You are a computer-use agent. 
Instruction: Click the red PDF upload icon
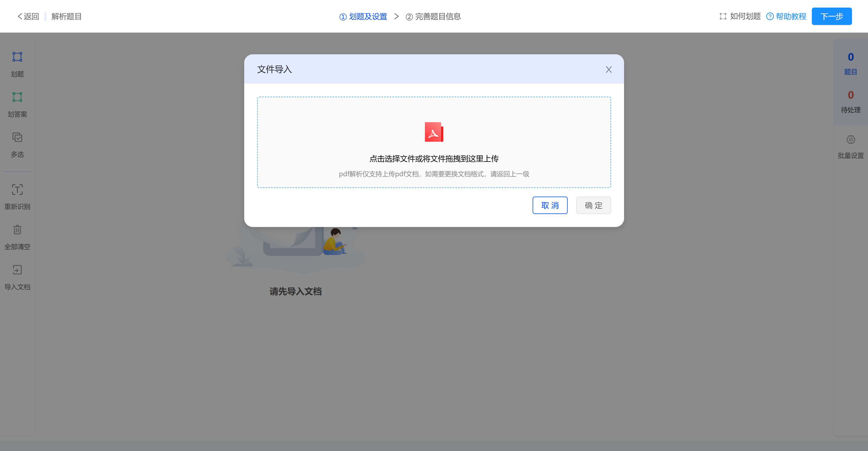pyautogui.click(x=434, y=132)
